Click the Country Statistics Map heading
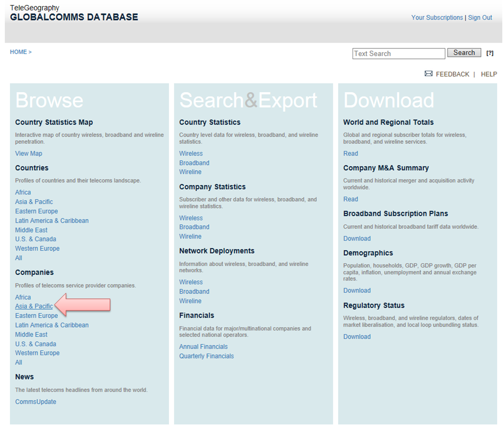The height and width of the screenshot is (432, 504). coord(54,122)
